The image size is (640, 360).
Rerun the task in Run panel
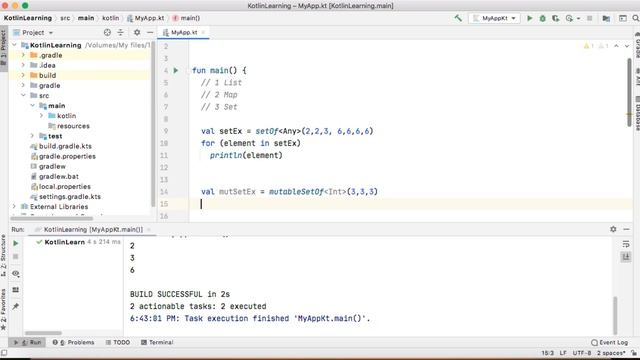click(x=16, y=243)
